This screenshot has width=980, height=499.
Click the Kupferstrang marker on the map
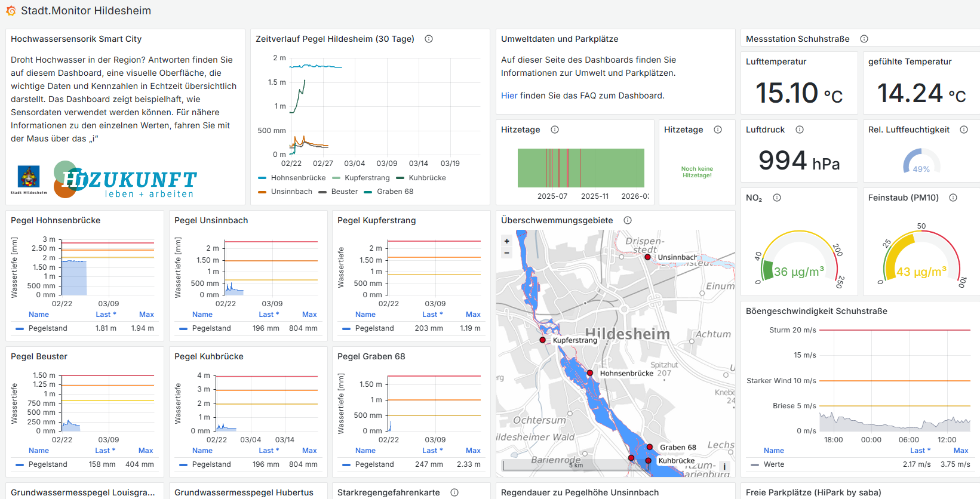click(x=542, y=340)
